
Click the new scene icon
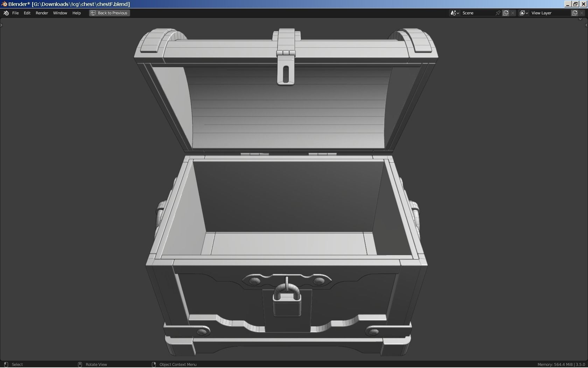point(506,13)
